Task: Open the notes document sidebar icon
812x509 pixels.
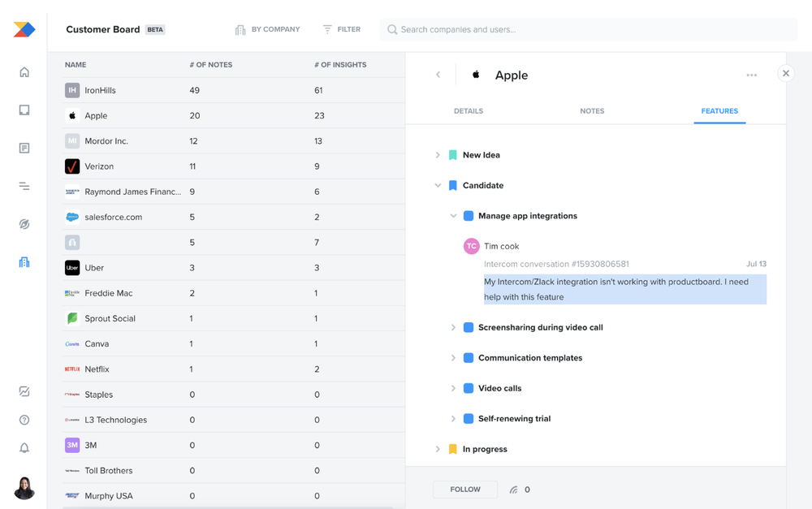Action: [24, 148]
